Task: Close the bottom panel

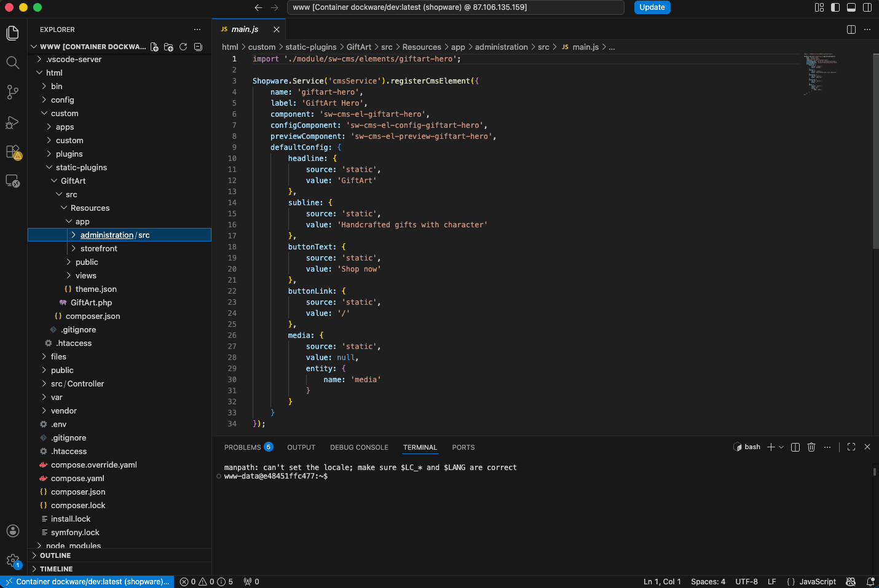Action: point(867,447)
